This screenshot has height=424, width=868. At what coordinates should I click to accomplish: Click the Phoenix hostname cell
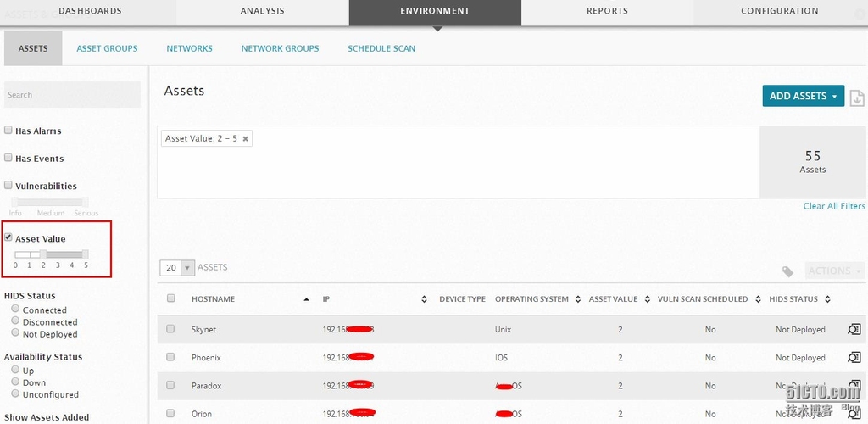(206, 358)
